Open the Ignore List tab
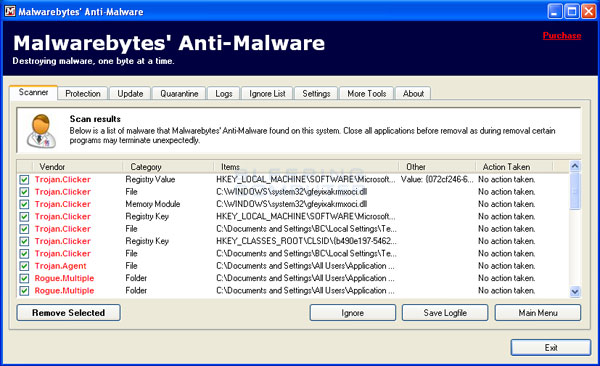Image resolution: width=600 pixels, height=366 pixels. tap(267, 94)
